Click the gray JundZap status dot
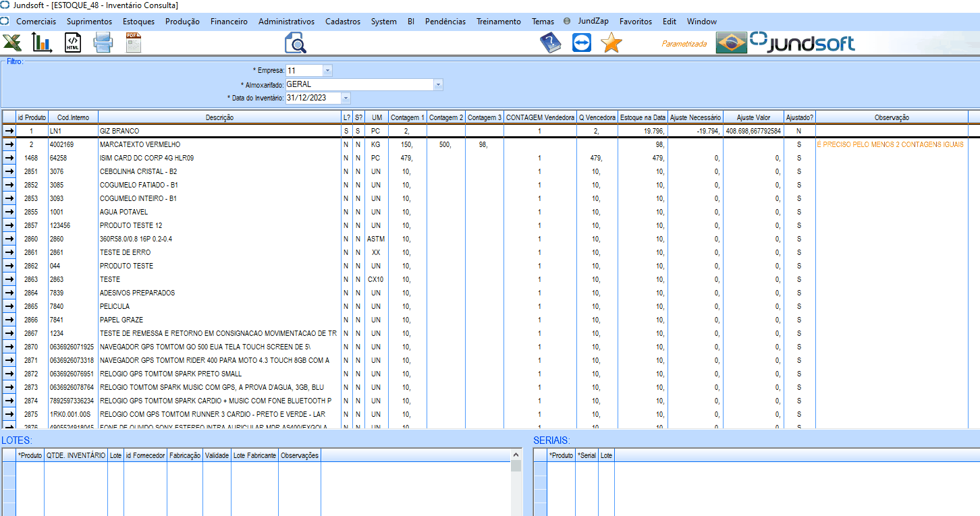The width and height of the screenshot is (980, 516). point(567,21)
